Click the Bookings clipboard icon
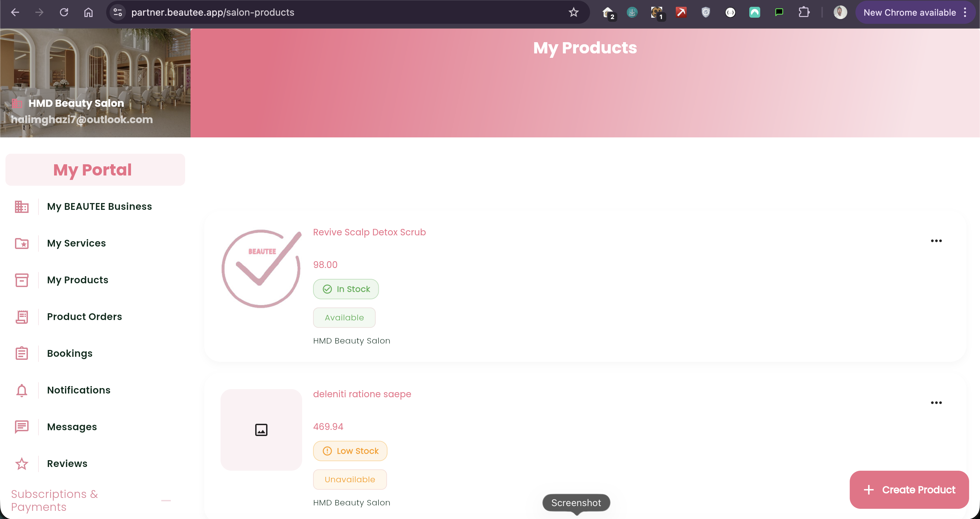Screen dimensions: 980x519 coord(22,353)
